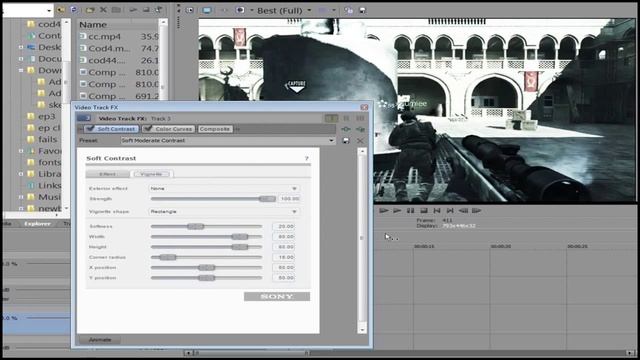640x360 pixels.
Task: Click the Name column header in file list
Action: point(93,24)
